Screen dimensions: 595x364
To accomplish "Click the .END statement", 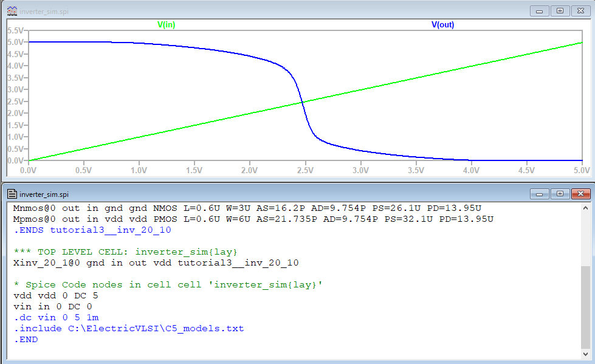I will 26,339.
